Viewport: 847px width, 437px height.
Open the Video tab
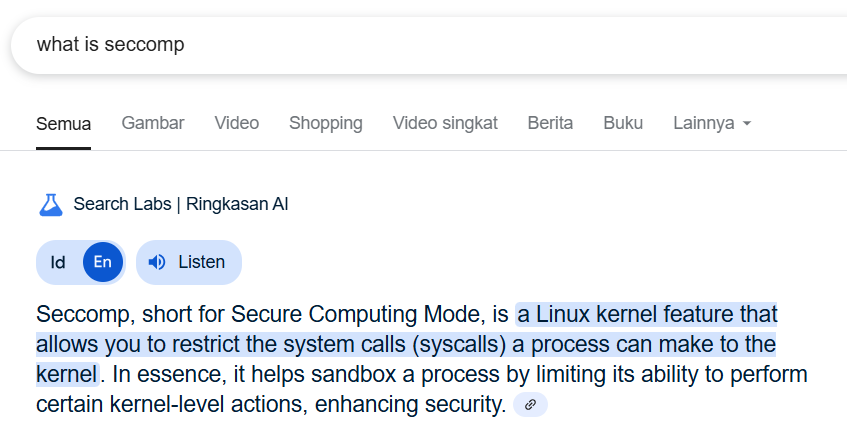tap(236, 123)
